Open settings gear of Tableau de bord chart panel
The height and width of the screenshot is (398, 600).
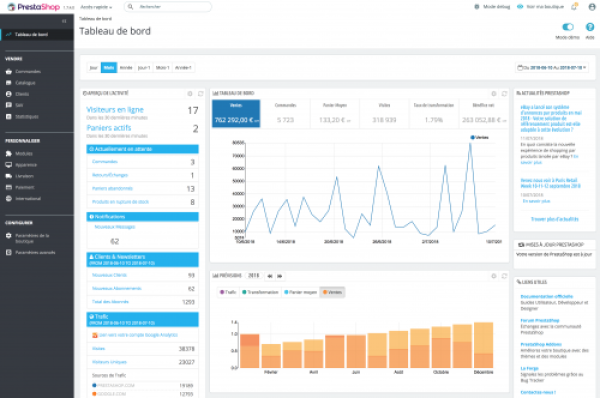click(494, 93)
